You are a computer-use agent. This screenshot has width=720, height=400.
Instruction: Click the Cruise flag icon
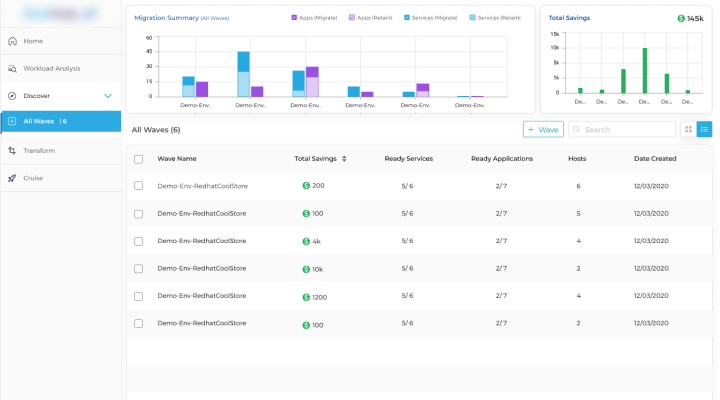pos(12,178)
